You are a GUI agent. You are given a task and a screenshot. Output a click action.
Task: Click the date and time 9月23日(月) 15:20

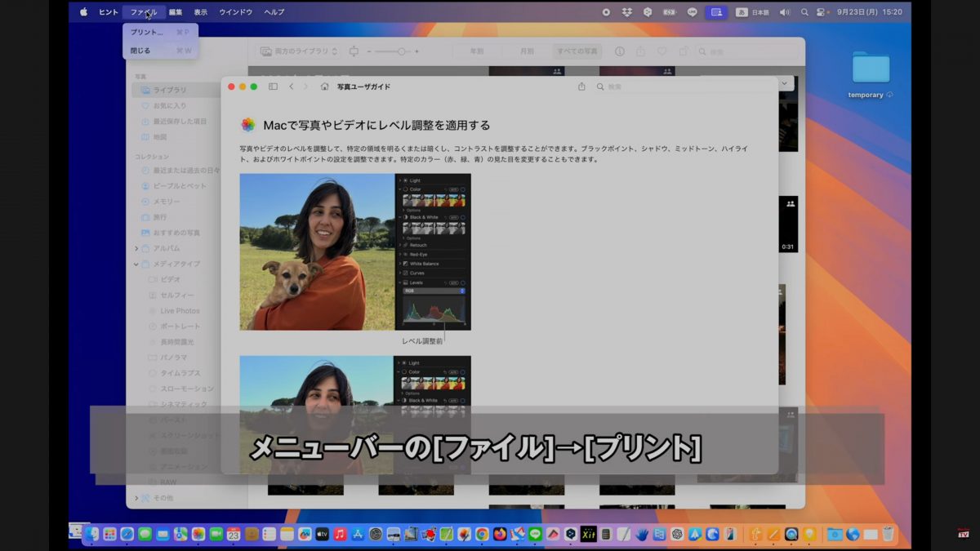click(x=869, y=12)
